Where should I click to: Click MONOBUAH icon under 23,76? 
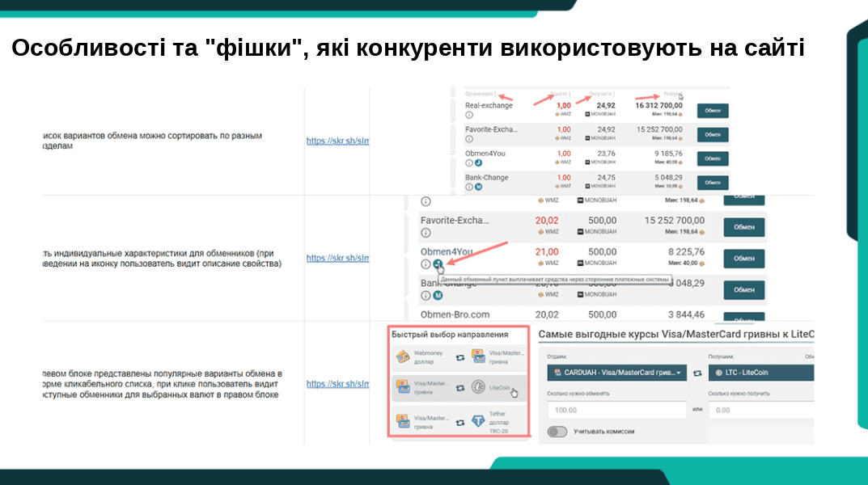pyautogui.click(x=587, y=162)
